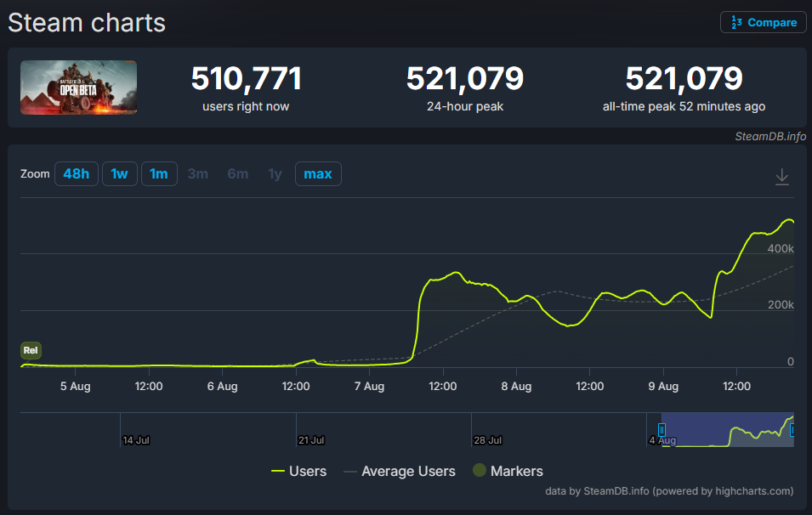Toggle the Markers series in legend

coord(508,471)
